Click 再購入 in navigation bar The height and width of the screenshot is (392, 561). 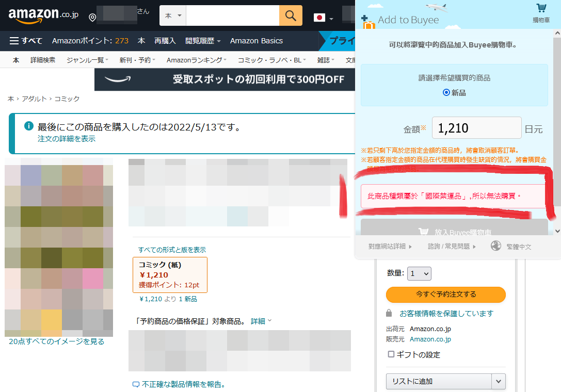tap(165, 41)
